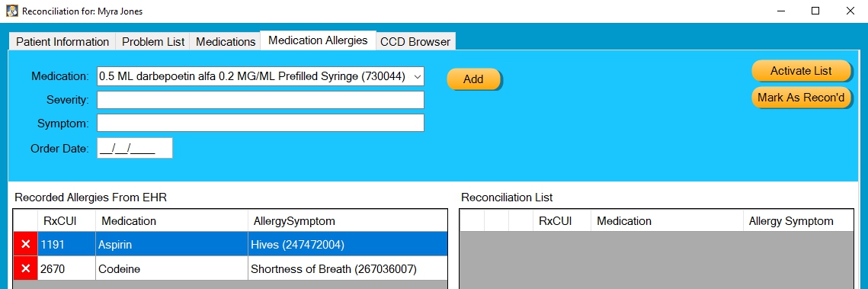Remove the Codeine allergy using red X
The height and width of the screenshot is (289, 868).
[25, 269]
